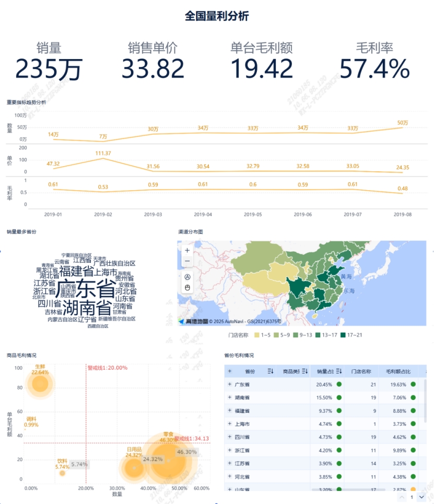This screenshot has height=504, width=434.
Task: Sort the table by 商品类 column icon
Action: click(x=305, y=371)
